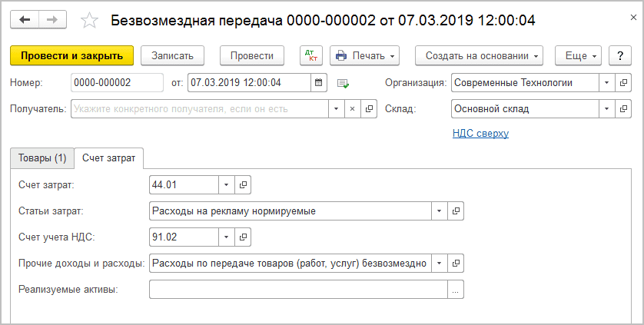The height and width of the screenshot is (325, 644).
Task: Open calendar picker for document date
Action: tap(319, 82)
